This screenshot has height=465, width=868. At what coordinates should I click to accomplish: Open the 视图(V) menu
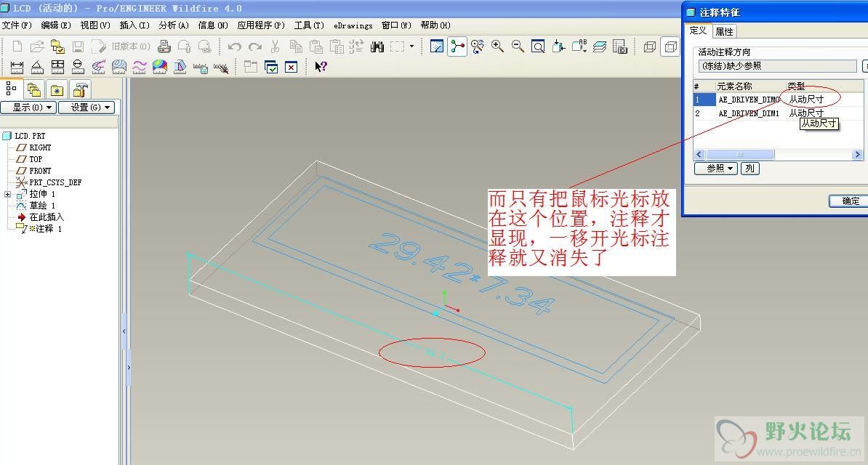[95, 25]
